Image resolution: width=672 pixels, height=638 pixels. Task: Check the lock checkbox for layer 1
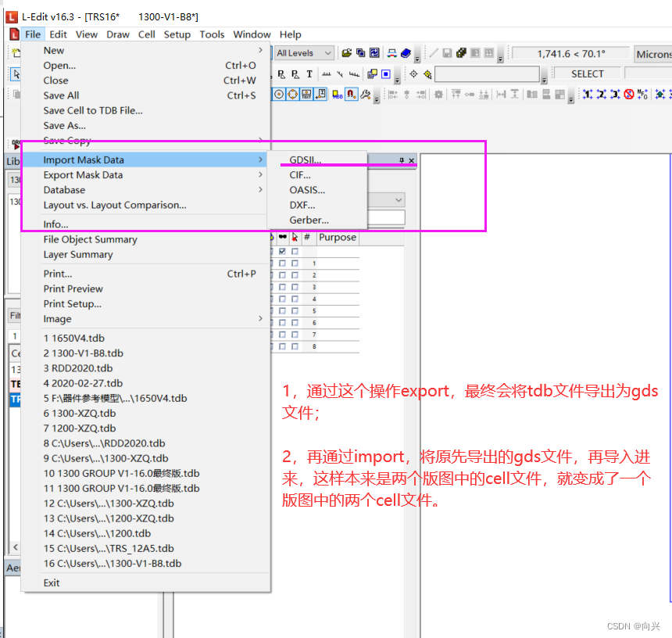295,263
